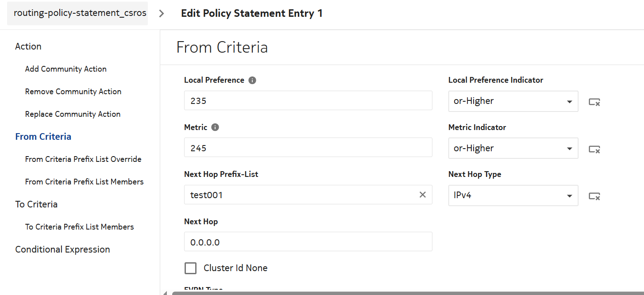Clear the Metric Indicator field icon
The width and height of the screenshot is (644, 295).
pos(594,149)
